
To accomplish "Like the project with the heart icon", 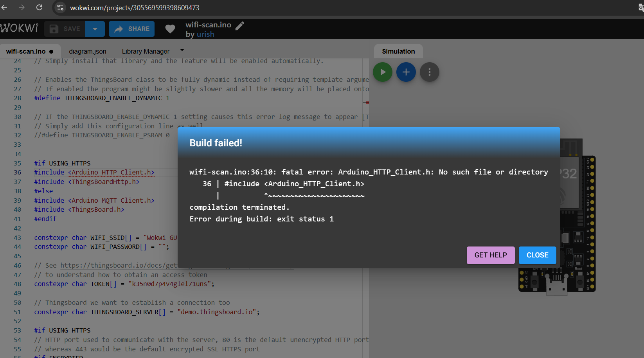I will (x=170, y=29).
